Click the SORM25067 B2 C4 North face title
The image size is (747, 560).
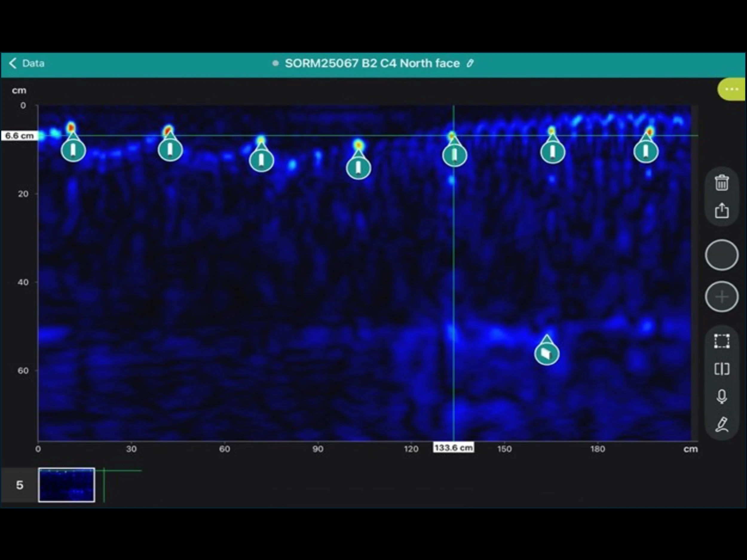click(x=372, y=63)
